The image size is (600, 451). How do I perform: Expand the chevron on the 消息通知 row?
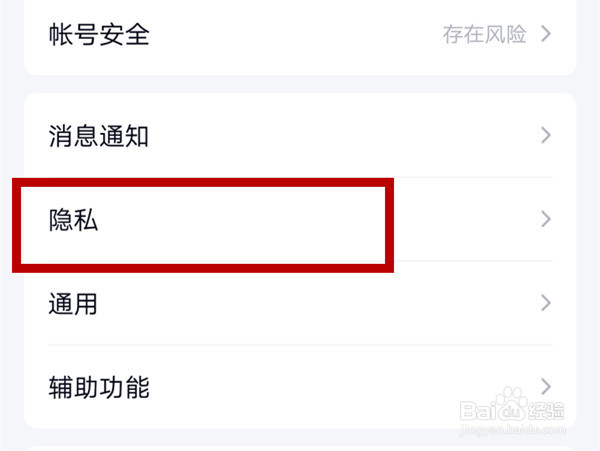click(546, 135)
